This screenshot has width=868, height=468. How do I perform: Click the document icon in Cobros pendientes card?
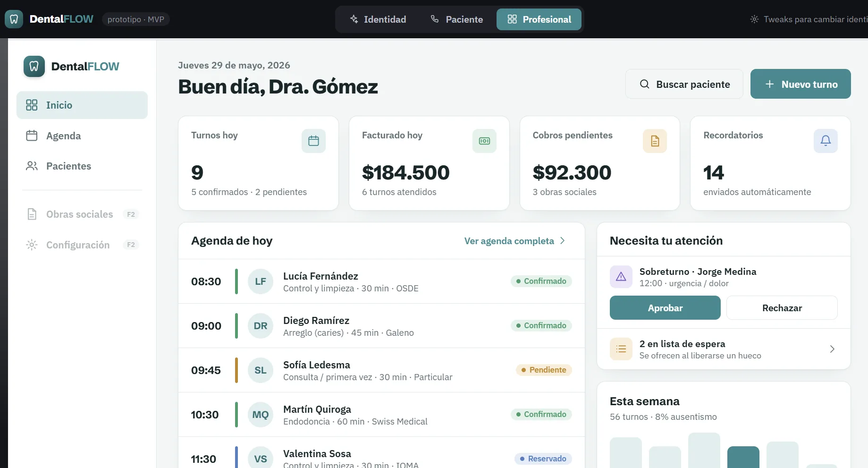pos(655,141)
